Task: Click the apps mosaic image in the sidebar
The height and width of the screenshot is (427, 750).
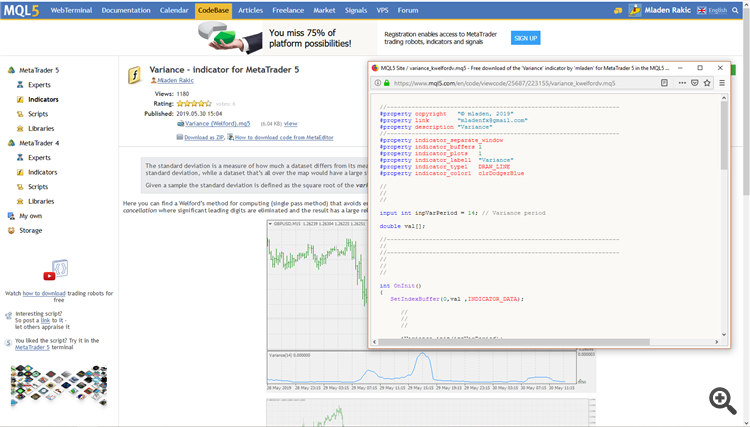Action: click(59, 386)
